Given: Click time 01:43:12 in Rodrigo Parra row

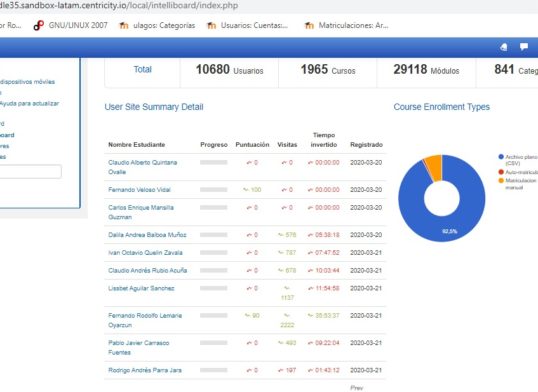Looking at the screenshot, I should point(327,370).
